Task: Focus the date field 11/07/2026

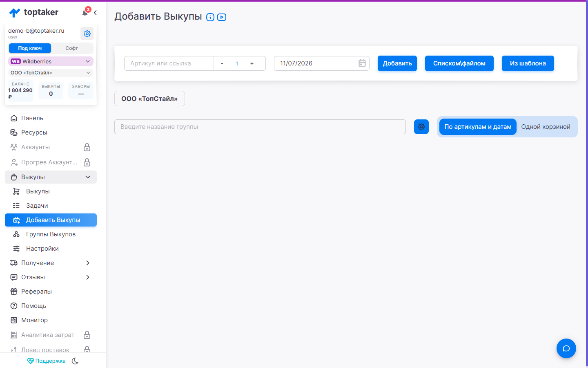Action: (322, 63)
